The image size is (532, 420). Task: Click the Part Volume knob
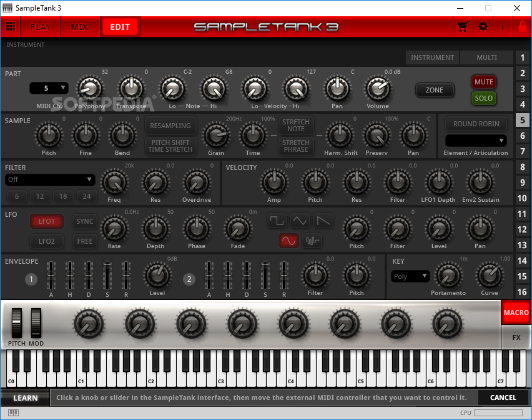pos(378,89)
